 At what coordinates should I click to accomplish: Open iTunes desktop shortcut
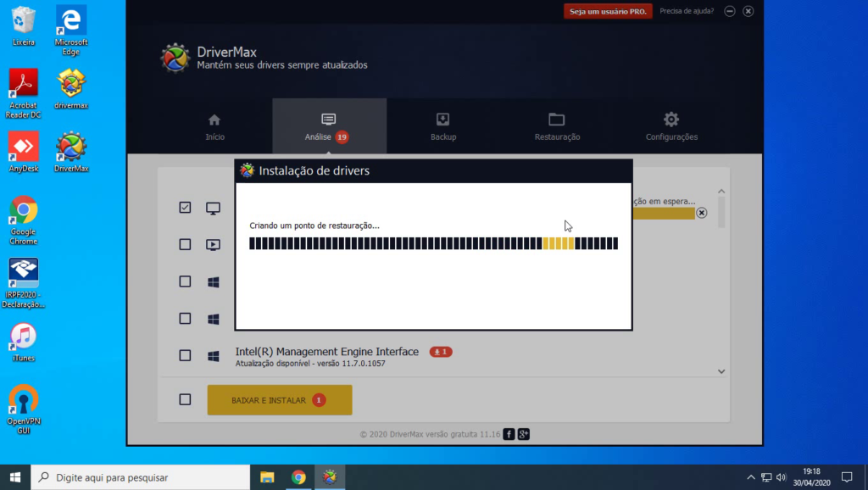(x=23, y=342)
